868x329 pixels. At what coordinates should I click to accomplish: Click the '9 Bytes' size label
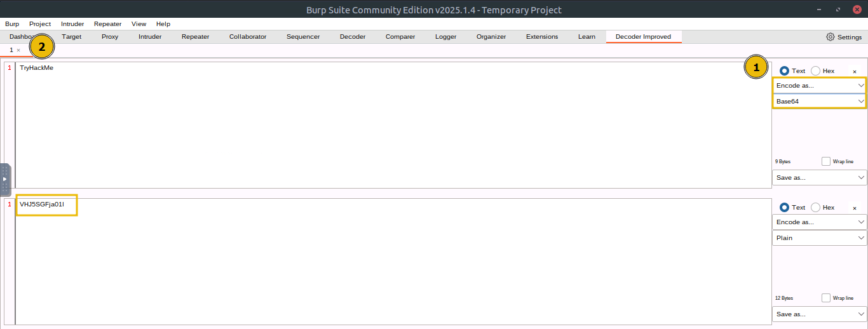click(x=783, y=161)
